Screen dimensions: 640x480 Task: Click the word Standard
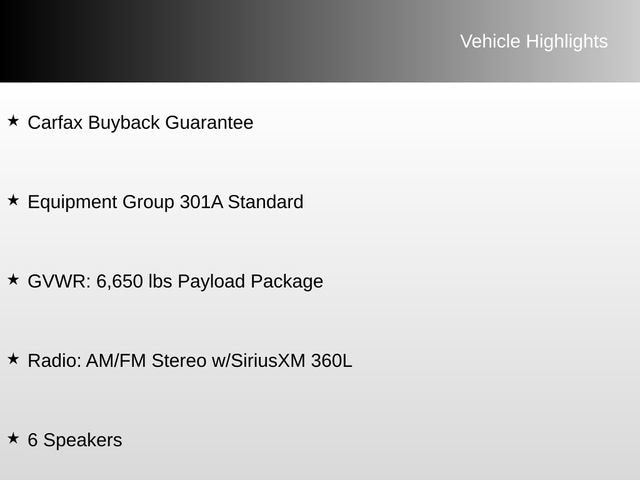[265, 202]
